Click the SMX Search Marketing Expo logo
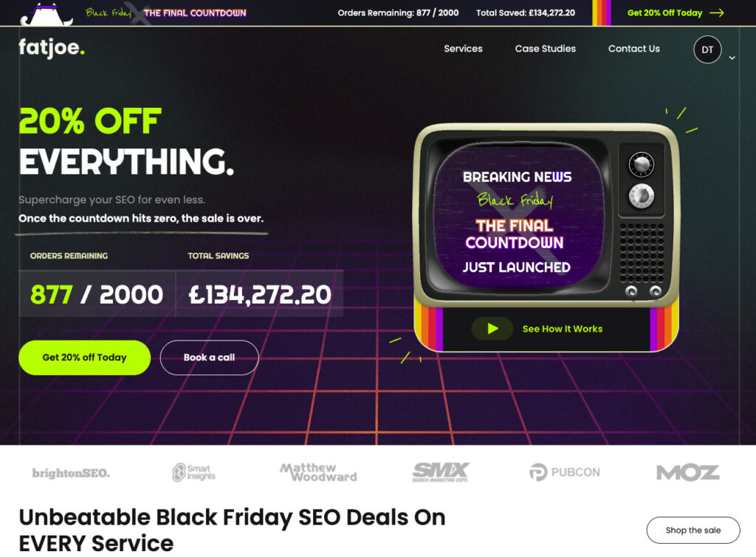This screenshot has height=557, width=756. tap(441, 472)
